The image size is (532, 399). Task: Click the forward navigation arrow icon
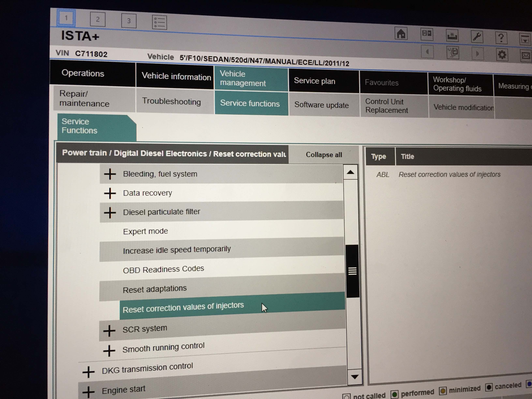(477, 54)
